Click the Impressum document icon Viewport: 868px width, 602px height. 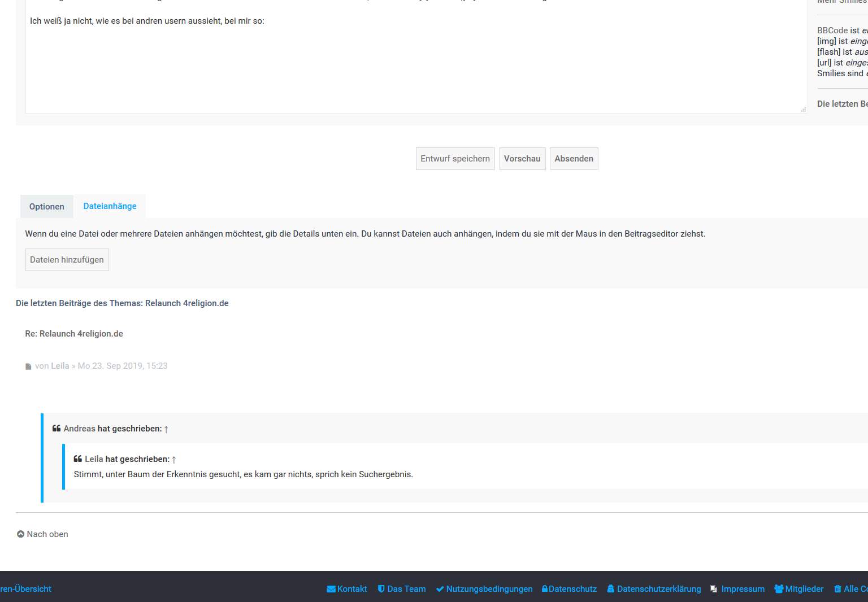point(714,589)
